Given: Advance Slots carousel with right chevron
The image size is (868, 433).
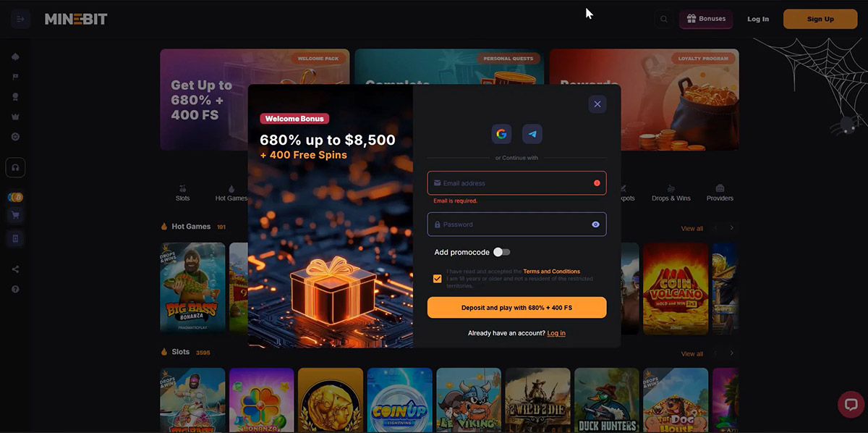Looking at the screenshot, I should 731,353.
